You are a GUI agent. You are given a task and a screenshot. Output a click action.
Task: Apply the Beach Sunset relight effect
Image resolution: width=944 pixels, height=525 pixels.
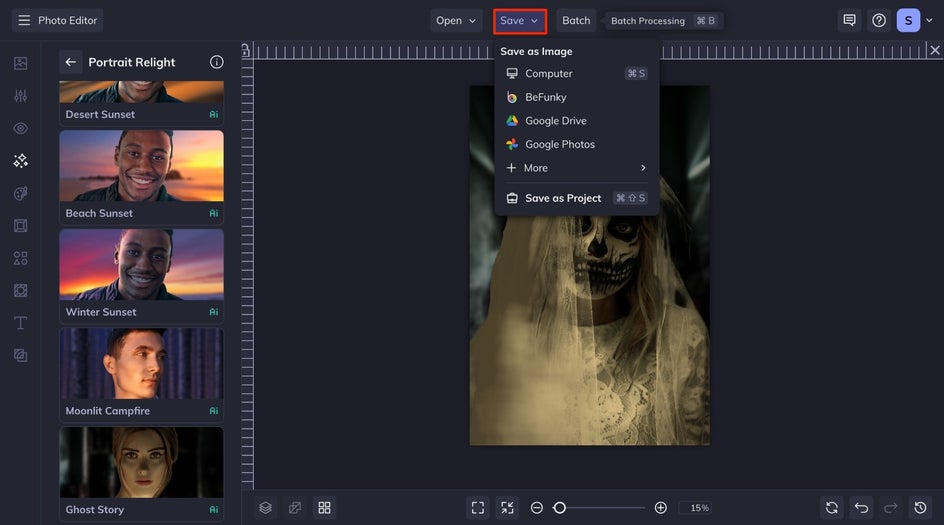tap(141, 177)
